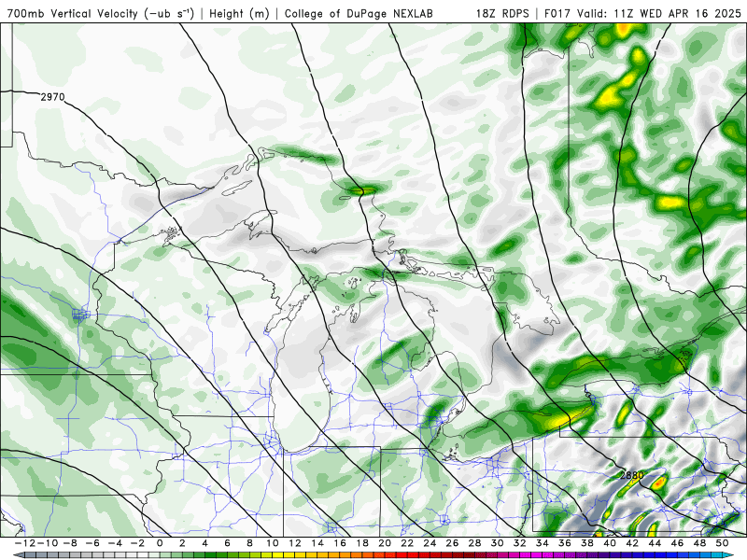Click the '46' value on the color scale
Image resolution: width=747 pixels, height=560 pixels.
[x=677, y=543]
